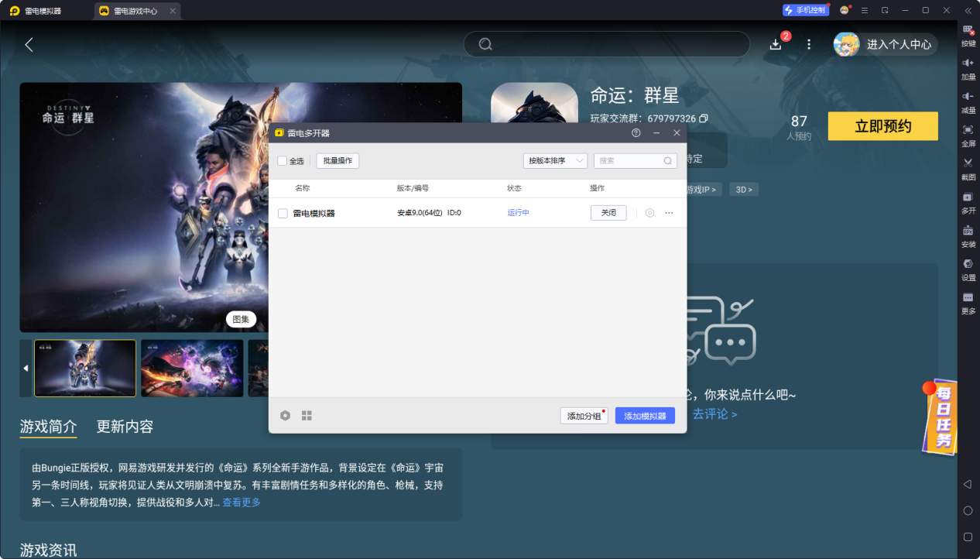Expand 查看更多 in game description
Screen dimensions: 980x559
coord(242,502)
